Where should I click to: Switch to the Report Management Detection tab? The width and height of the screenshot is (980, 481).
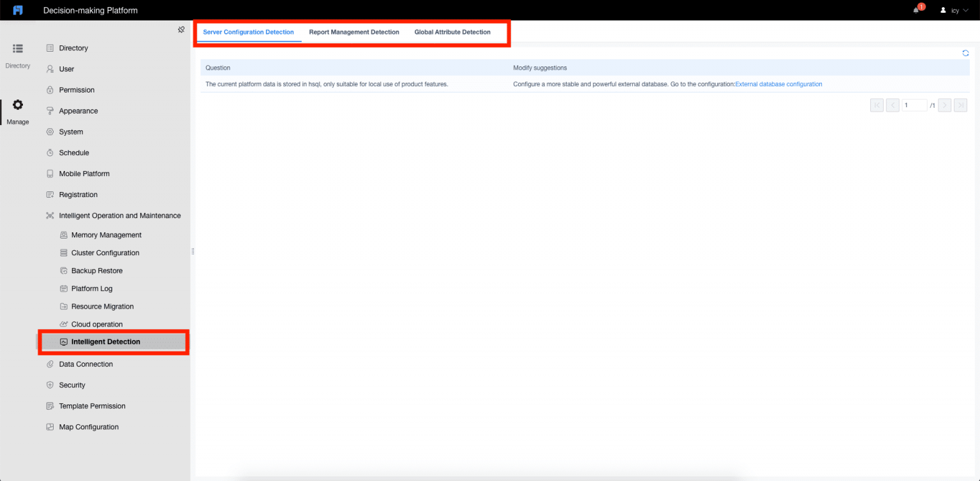[x=354, y=32]
